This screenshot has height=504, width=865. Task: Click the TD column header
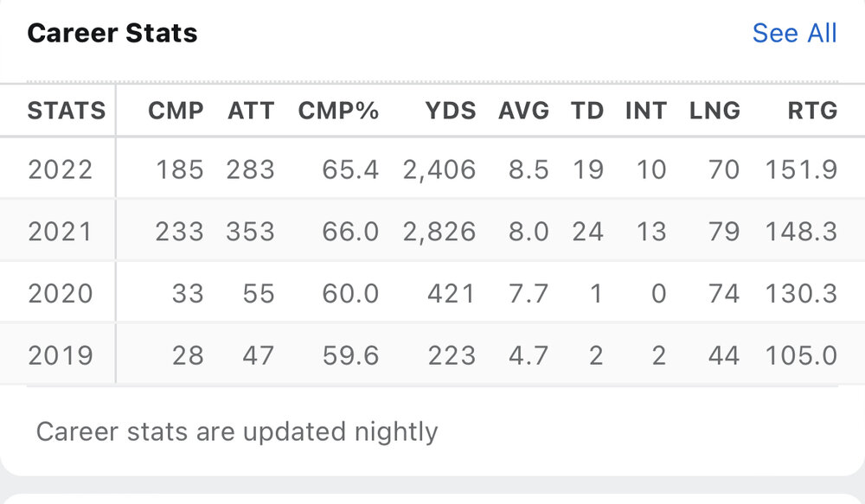click(x=587, y=111)
